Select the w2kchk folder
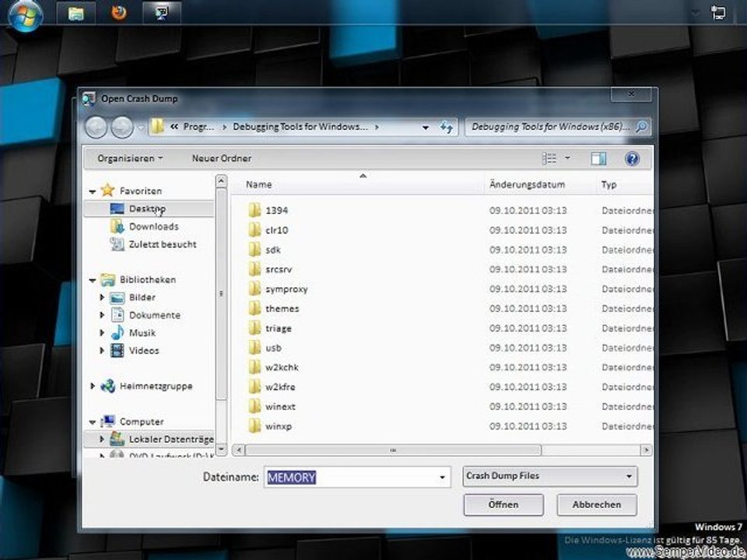Screen dimensions: 747x560 click(282, 367)
